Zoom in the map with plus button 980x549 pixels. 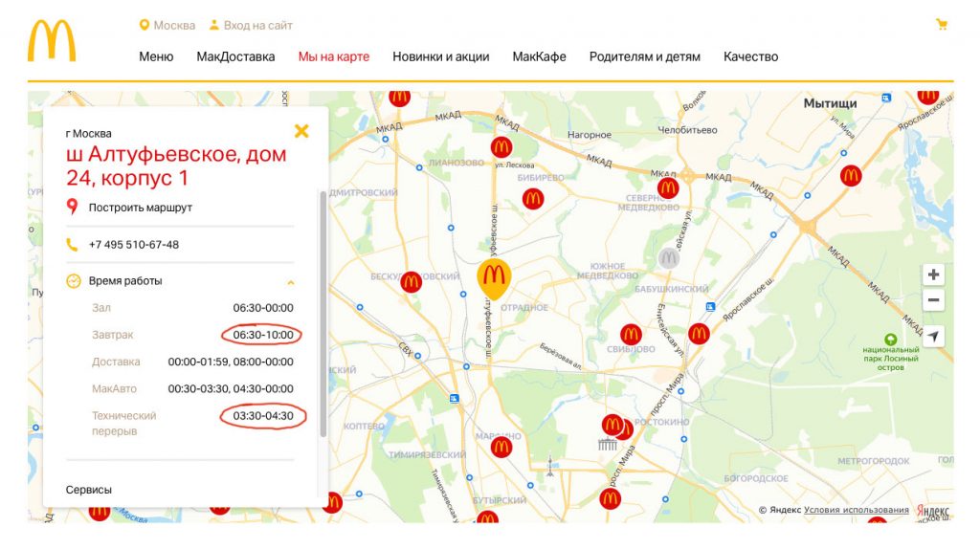click(933, 274)
